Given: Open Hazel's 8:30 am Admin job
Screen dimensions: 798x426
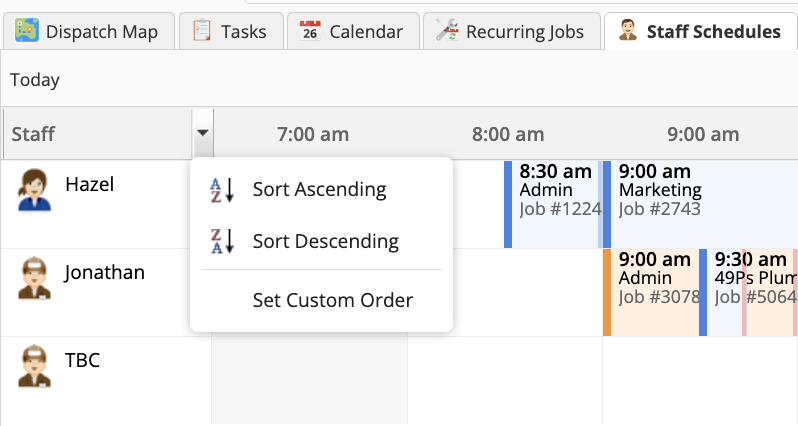Looking at the screenshot, I should [x=553, y=190].
